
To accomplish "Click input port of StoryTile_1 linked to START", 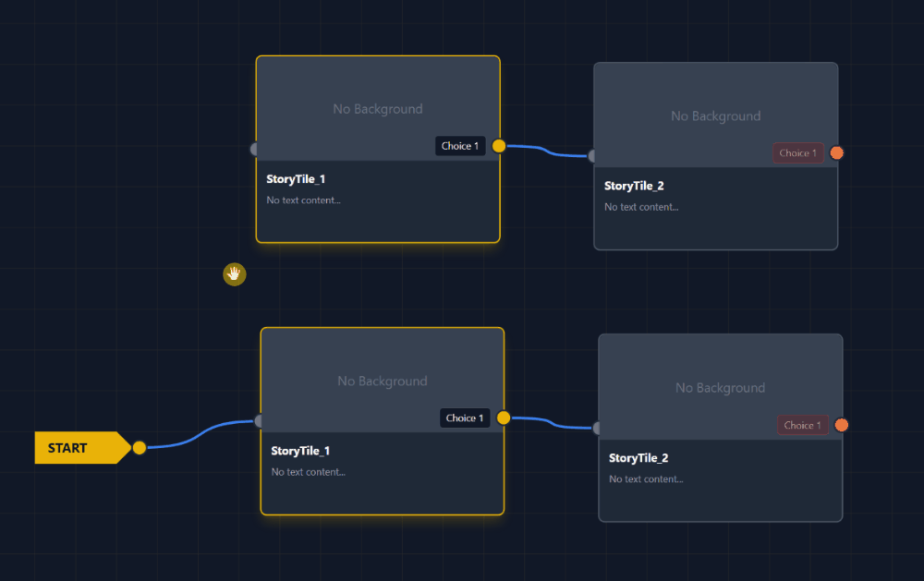I will point(259,421).
